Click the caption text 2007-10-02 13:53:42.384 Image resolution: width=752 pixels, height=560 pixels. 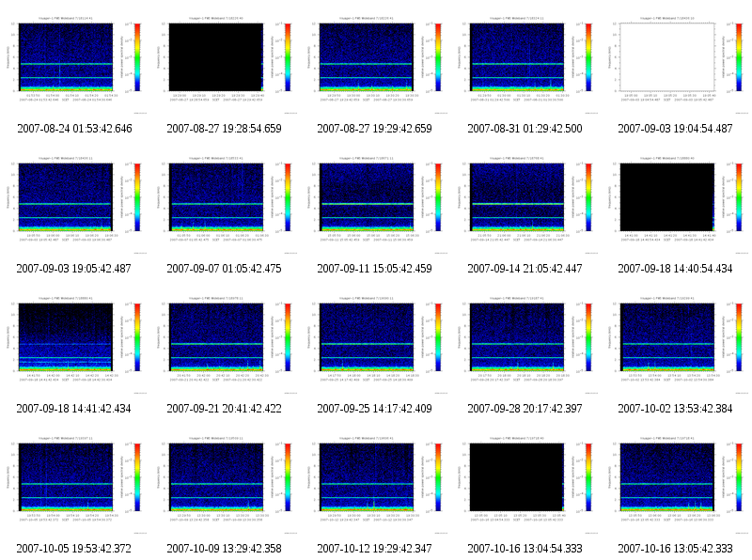pyautogui.click(x=675, y=409)
